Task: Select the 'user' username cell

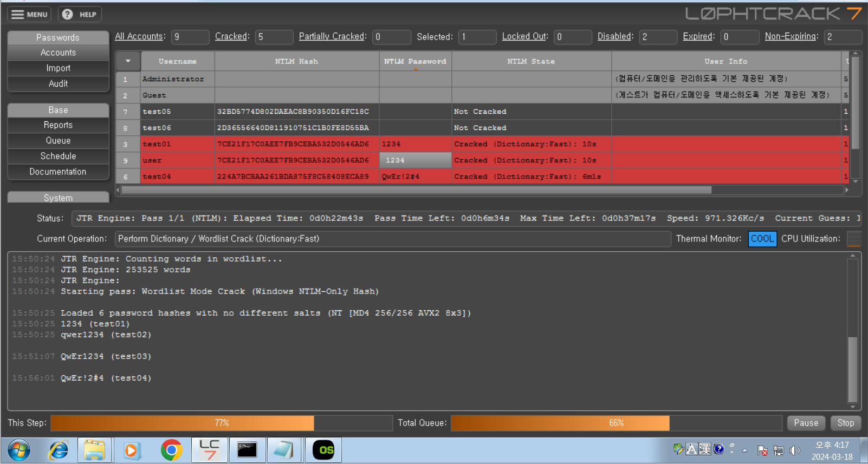Action: point(178,160)
